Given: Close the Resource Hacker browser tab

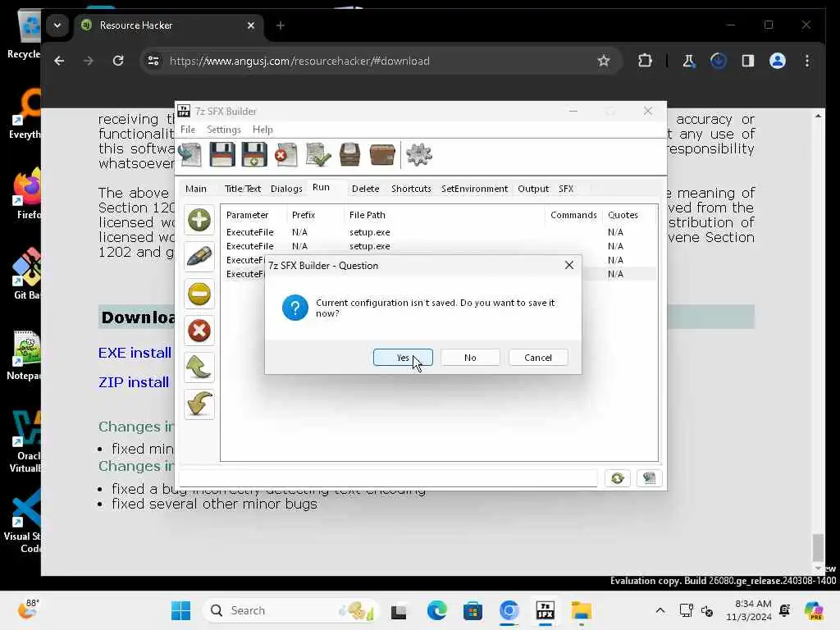Looking at the screenshot, I should 251,25.
